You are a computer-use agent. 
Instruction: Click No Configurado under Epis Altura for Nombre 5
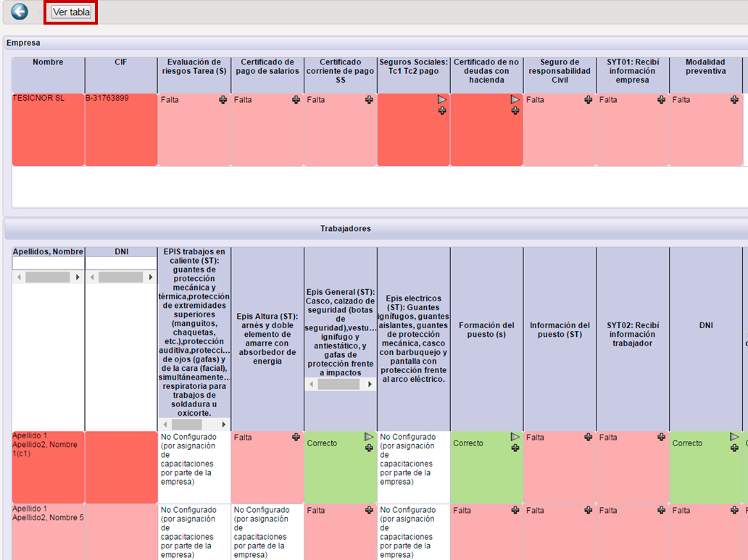[x=262, y=532]
